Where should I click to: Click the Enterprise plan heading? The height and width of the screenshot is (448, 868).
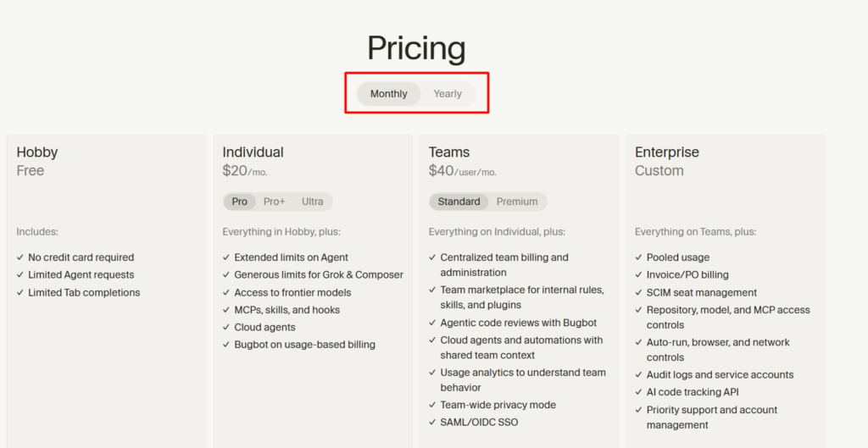[666, 152]
